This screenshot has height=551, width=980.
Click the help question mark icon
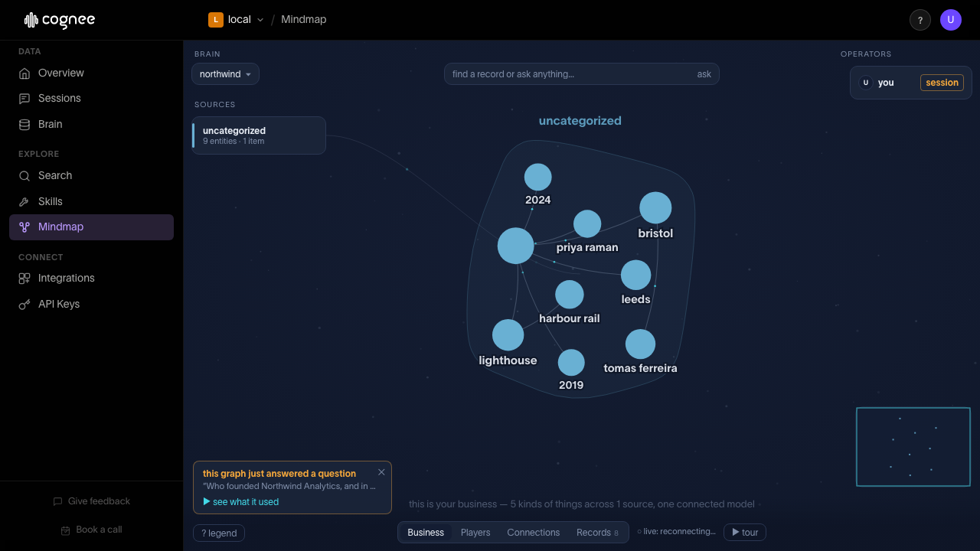[x=920, y=20]
